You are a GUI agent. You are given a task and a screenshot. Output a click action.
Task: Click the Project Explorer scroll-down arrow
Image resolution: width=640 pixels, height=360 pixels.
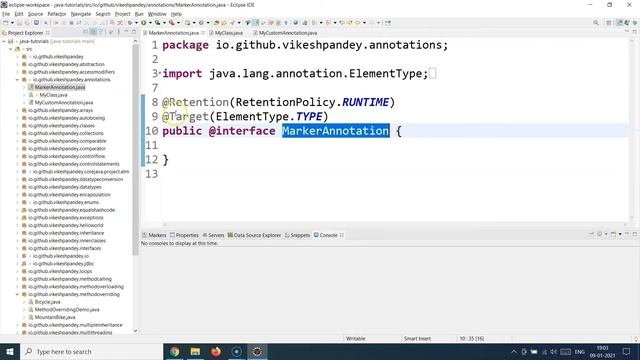coord(136,331)
